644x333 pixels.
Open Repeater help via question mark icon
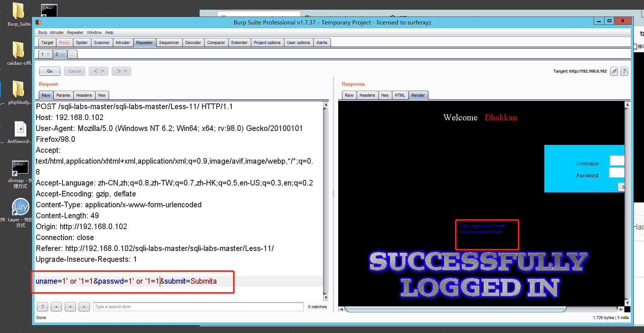(x=624, y=71)
